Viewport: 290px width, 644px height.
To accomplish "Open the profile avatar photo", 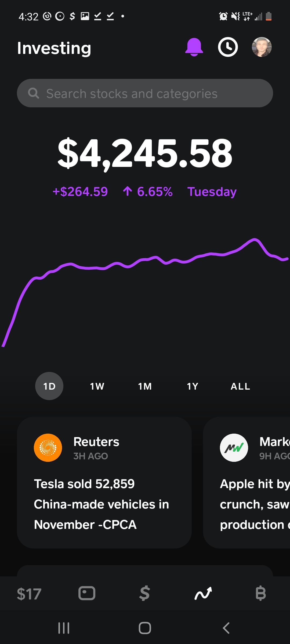I will click(x=262, y=47).
